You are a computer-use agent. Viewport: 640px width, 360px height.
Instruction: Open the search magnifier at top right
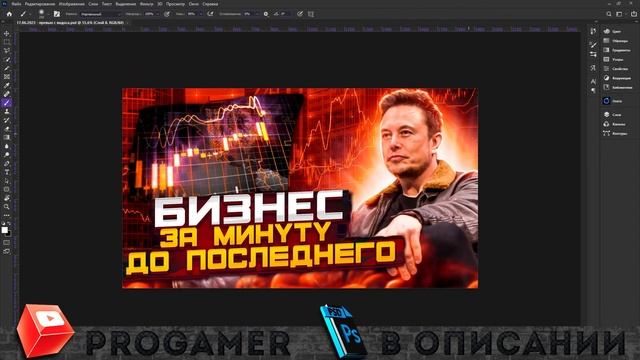[609, 14]
